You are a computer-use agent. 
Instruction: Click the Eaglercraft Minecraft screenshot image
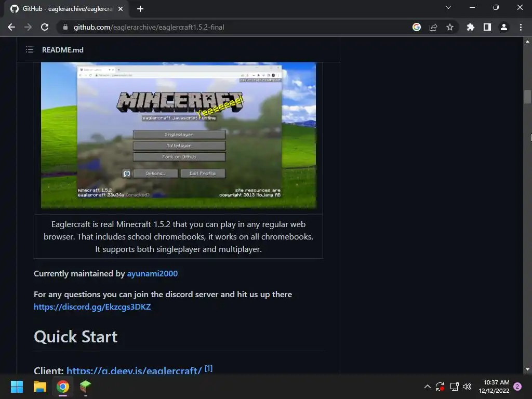tap(179, 135)
